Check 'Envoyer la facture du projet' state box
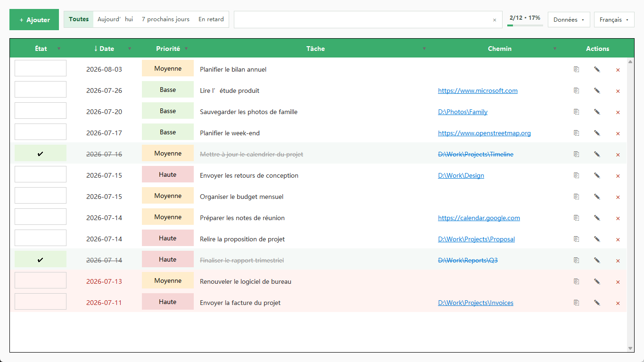This screenshot has height=362, width=644. tap(41, 301)
